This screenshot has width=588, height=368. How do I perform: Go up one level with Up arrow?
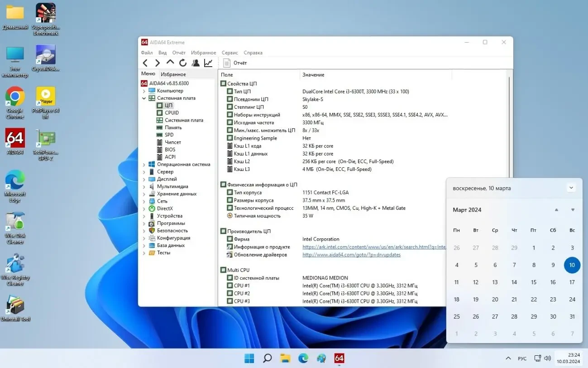click(x=170, y=63)
